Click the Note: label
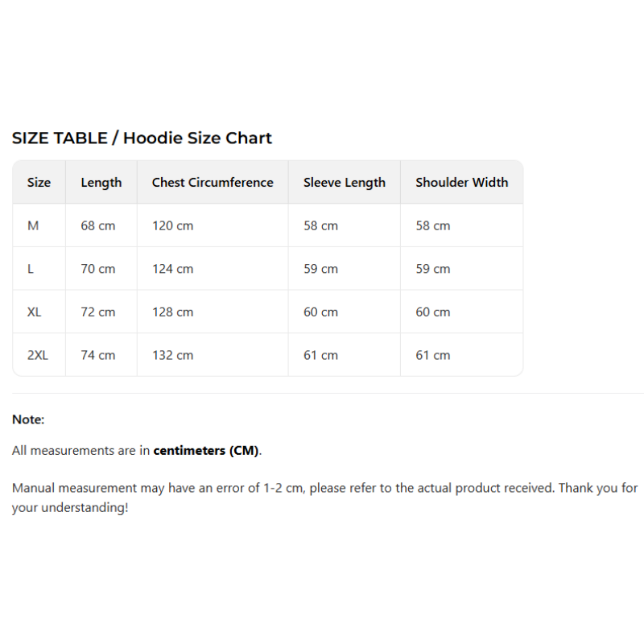Viewport: 644px width, 644px height. click(28, 419)
